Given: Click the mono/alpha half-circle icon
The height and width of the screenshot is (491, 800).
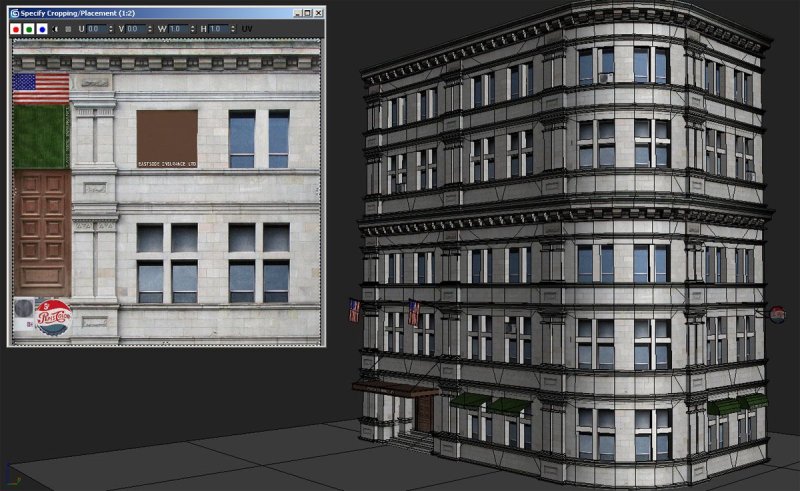Looking at the screenshot, I should pyautogui.click(x=54, y=29).
